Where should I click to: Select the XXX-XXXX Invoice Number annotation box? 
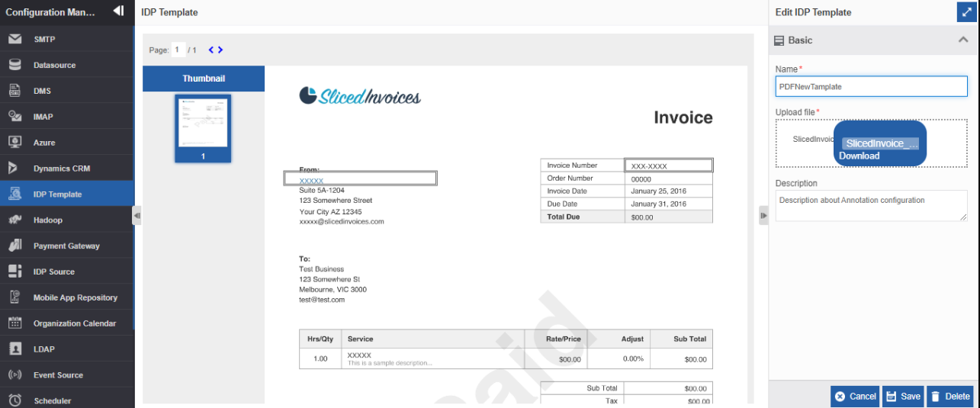[669, 165]
